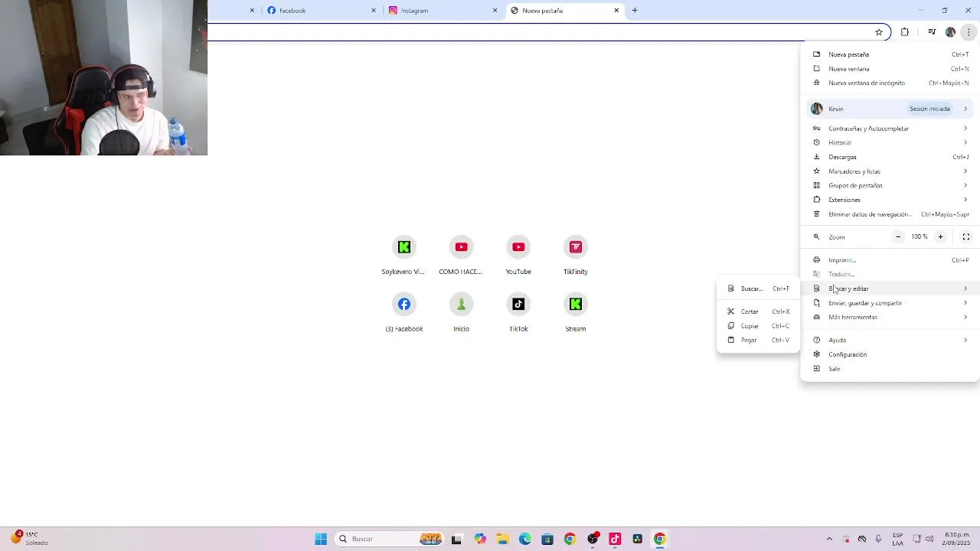This screenshot has height=551, width=980.
Task: Select Pegar in the submenu
Action: tap(758, 340)
